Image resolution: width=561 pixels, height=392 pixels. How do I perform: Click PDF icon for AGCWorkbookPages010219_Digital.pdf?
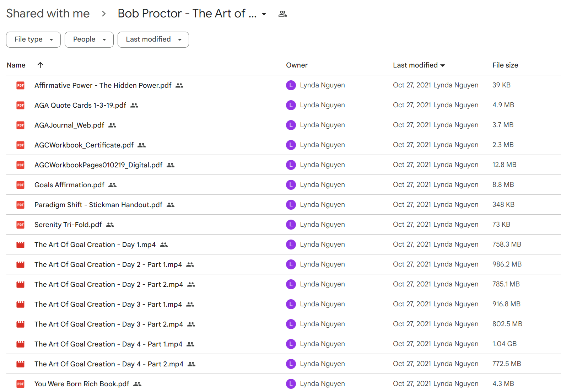(x=21, y=165)
